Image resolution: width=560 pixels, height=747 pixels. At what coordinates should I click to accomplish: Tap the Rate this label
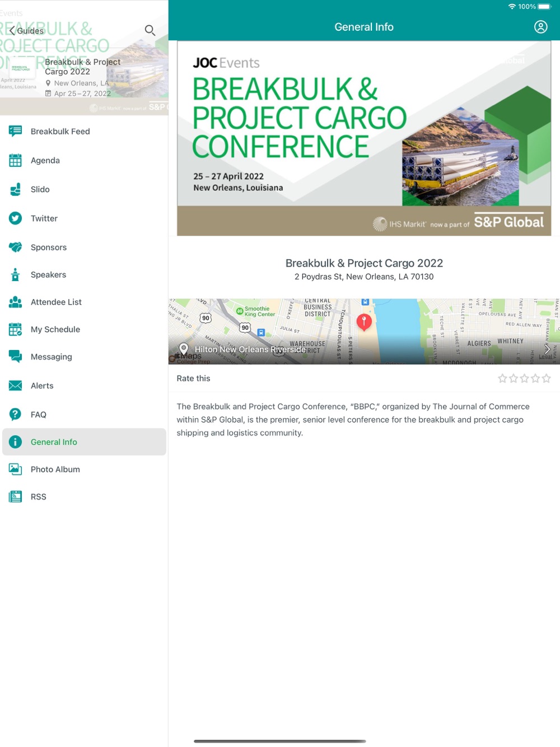(x=193, y=379)
